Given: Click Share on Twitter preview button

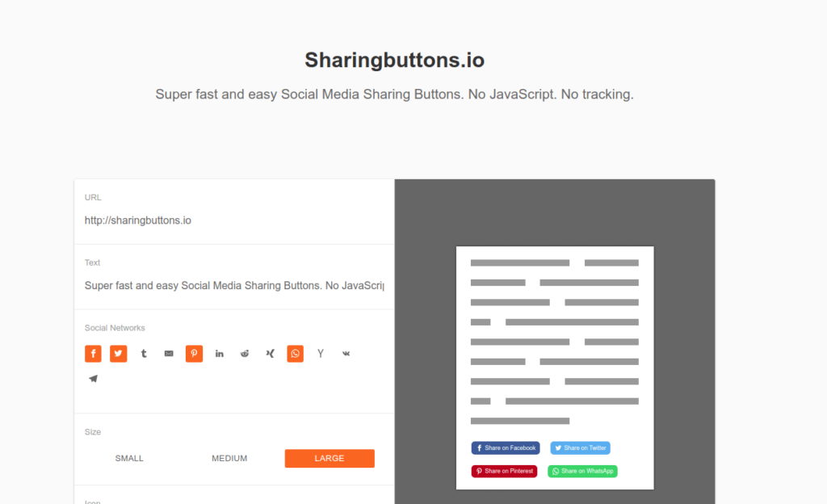Looking at the screenshot, I should click(580, 447).
